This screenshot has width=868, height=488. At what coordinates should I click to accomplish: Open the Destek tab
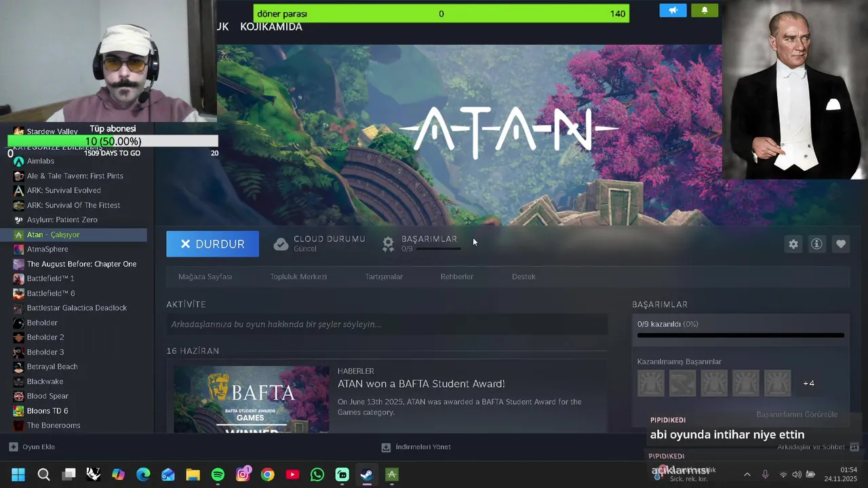[524, 277]
